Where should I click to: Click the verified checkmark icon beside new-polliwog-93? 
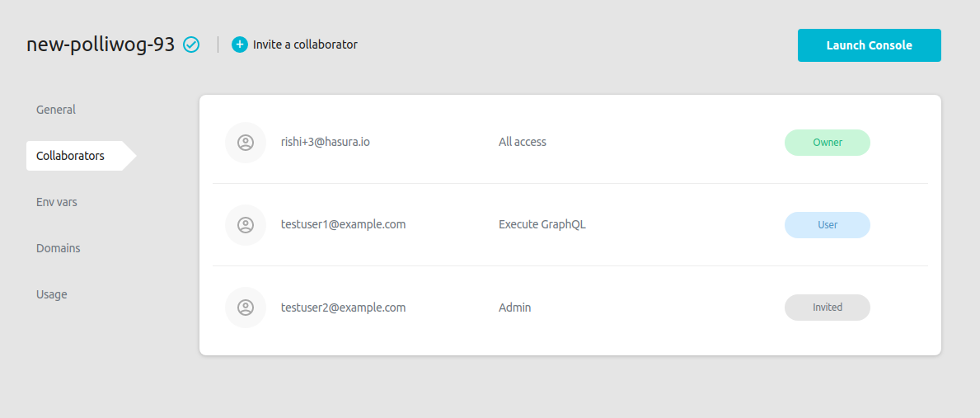191,45
